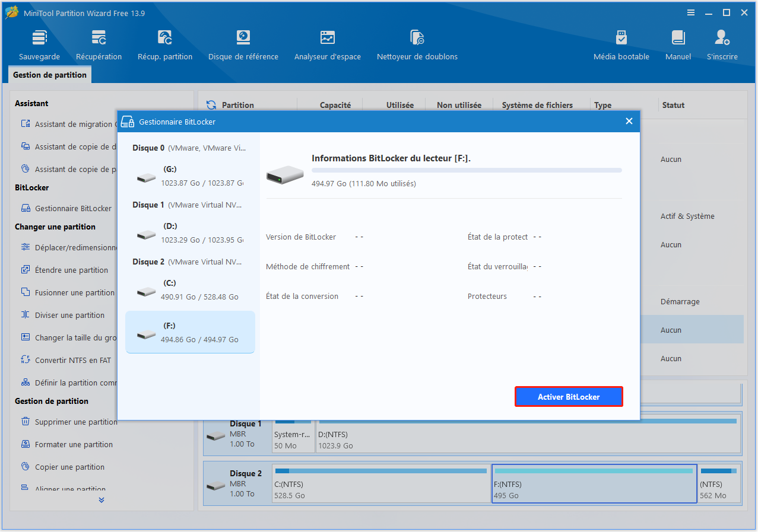Open Nettoyeur de doublons
758x532 pixels.
417,45
